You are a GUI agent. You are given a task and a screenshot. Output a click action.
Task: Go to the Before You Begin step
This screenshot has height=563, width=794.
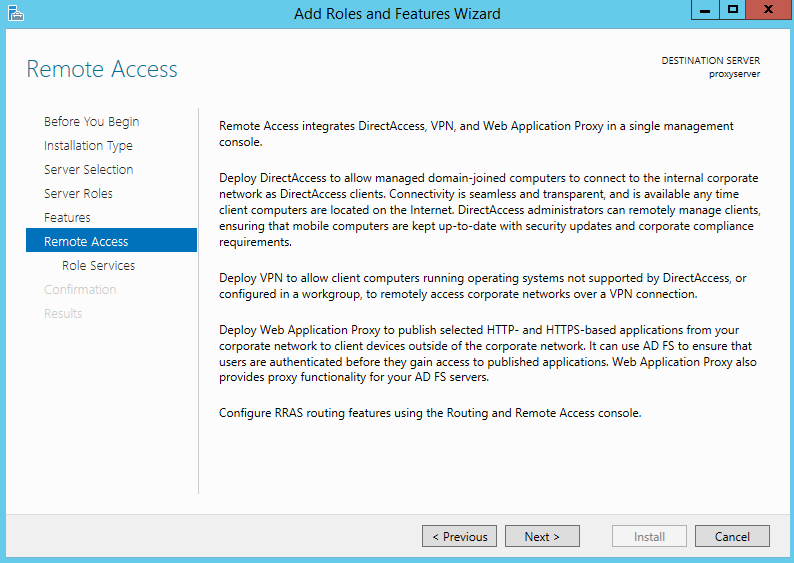tap(92, 122)
